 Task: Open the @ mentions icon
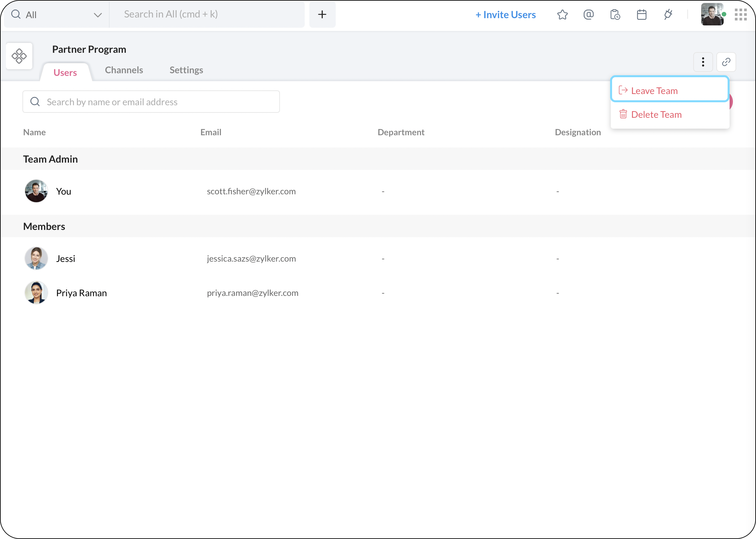pos(588,15)
